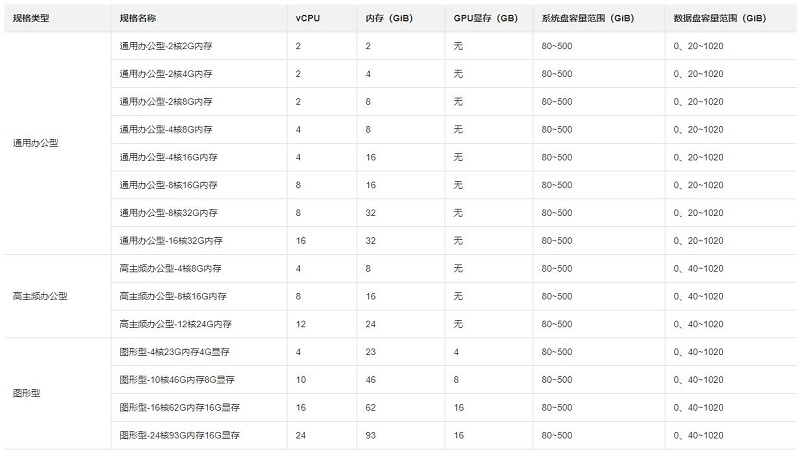
Task: Click the 通用办公型-2核2G内存 row name
Action: [166, 46]
